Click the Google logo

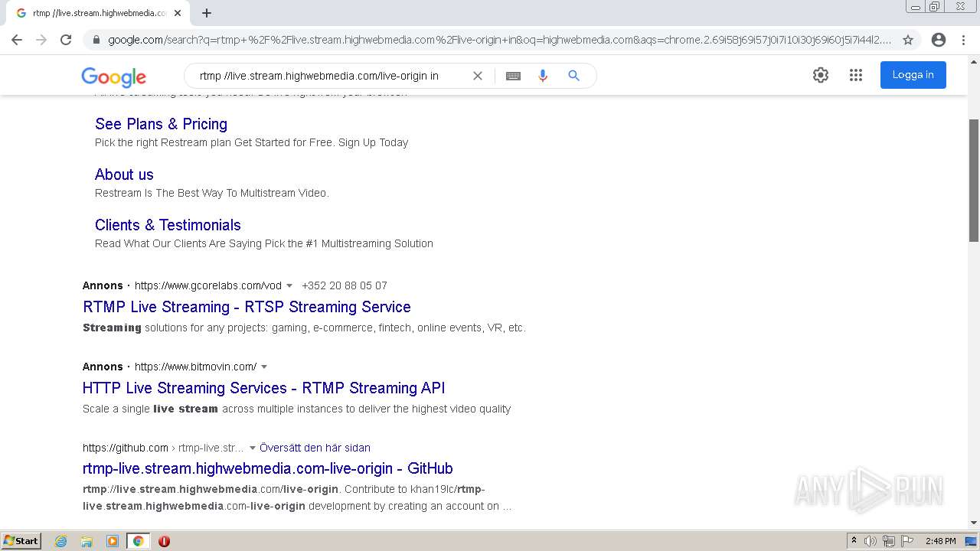click(113, 77)
